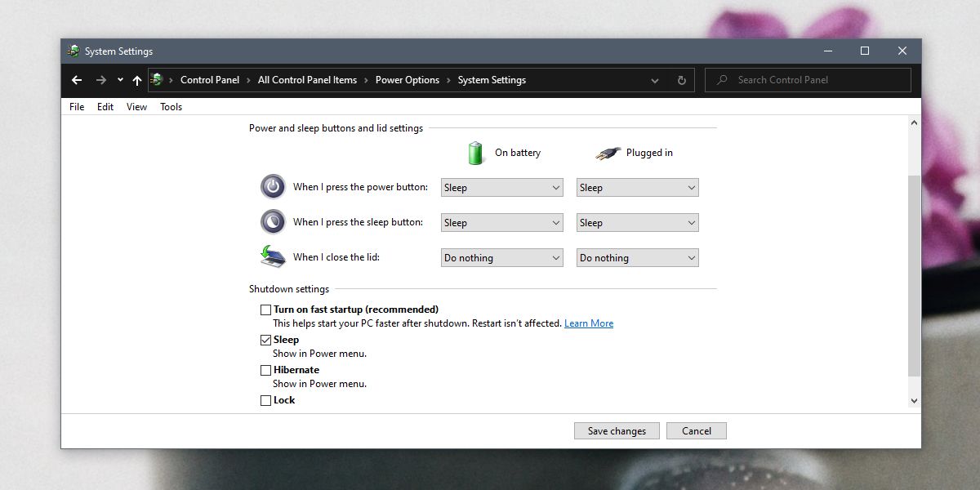Refresh the Control Panel page

[x=682, y=80]
